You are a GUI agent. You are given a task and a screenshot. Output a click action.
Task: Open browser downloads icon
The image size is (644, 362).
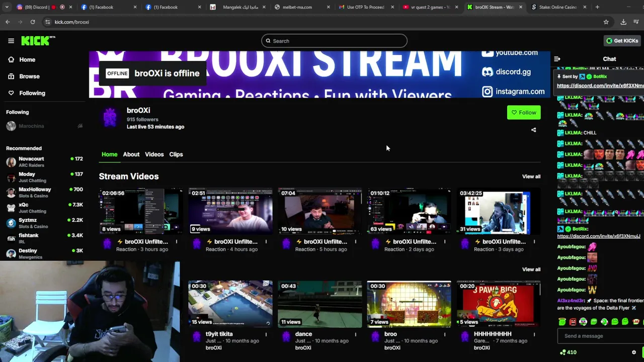(x=623, y=22)
